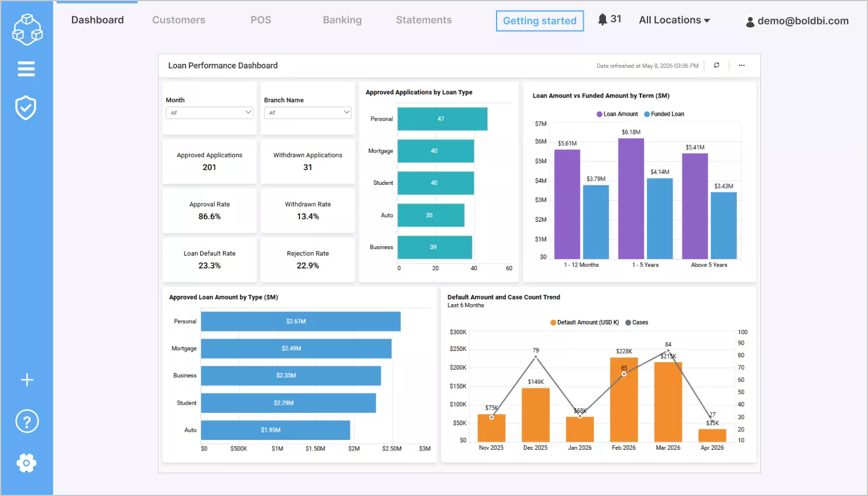Click the cube logo icon in sidebar
Image resolution: width=868 pixels, height=496 pixels.
coord(27,29)
